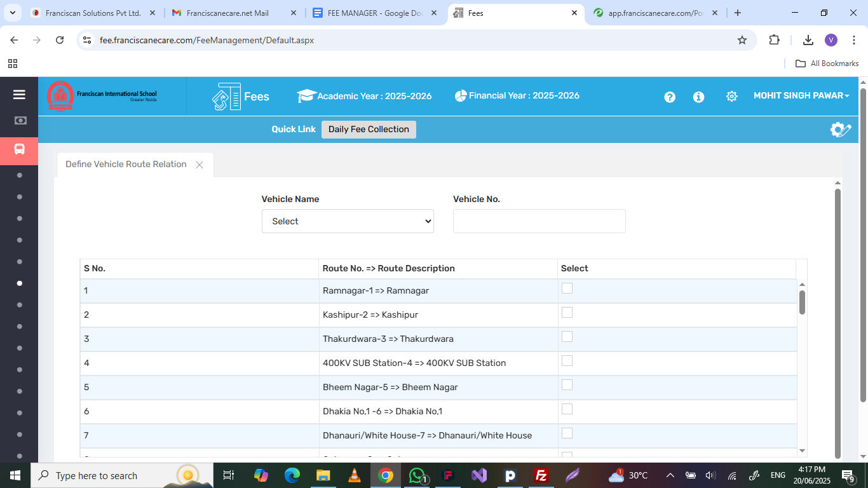Click the Franciscan International School logo
The height and width of the screenshot is (488, 868).
[x=102, y=96]
